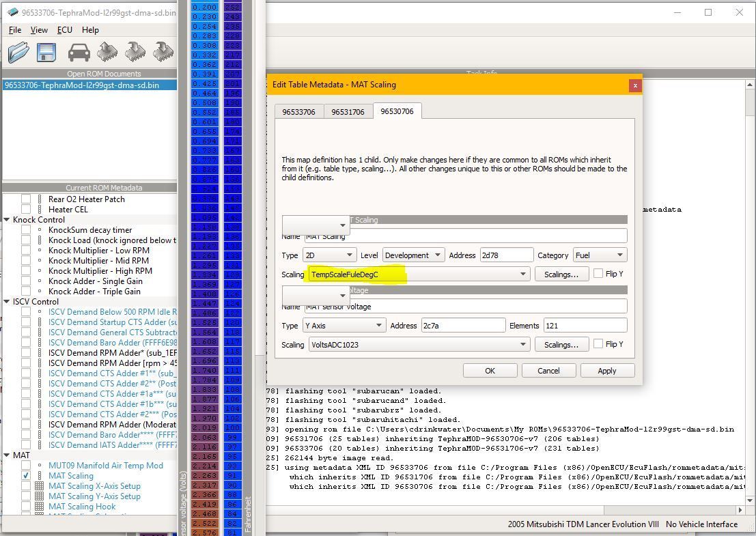Click Scalings button beside VoltsADC1023
Screen dimensions: 756x536
click(561, 345)
